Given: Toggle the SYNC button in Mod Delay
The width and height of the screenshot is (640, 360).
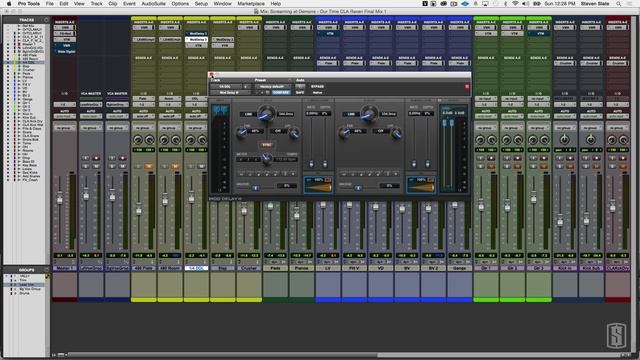Looking at the screenshot, I should 267,145.
